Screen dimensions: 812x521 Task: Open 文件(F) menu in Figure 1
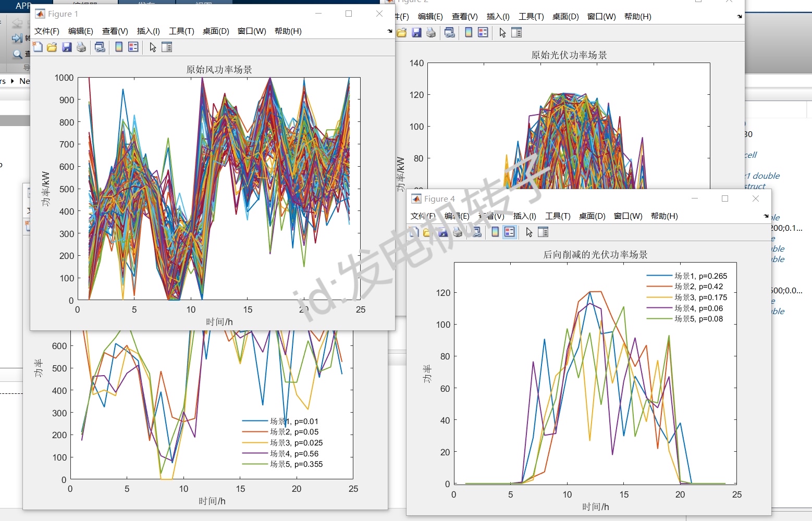click(x=47, y=31)
